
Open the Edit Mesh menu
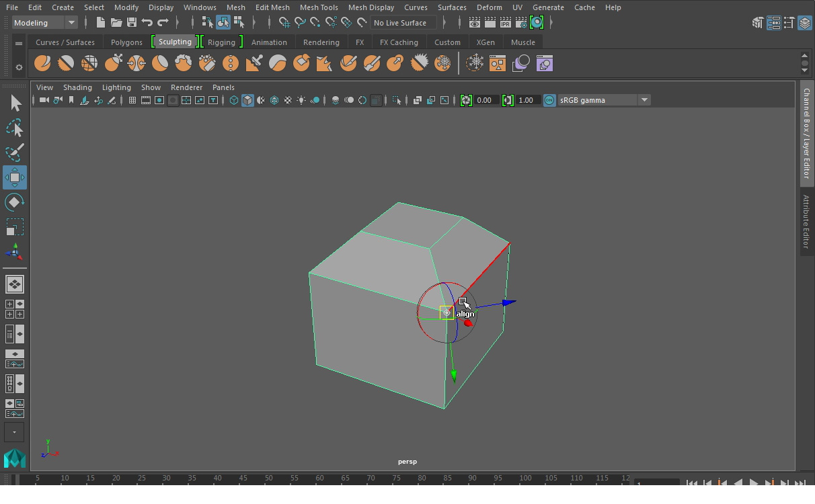(272, 7)
